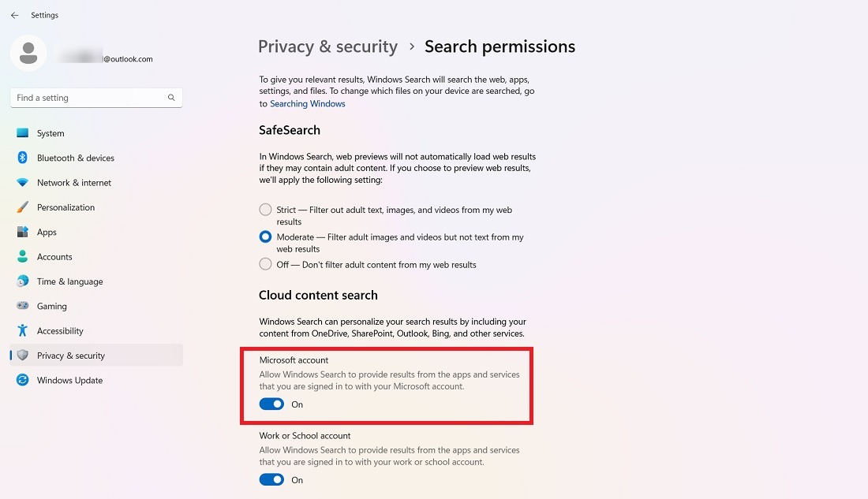Turn off the Work or School account toggle

(271, 479)
